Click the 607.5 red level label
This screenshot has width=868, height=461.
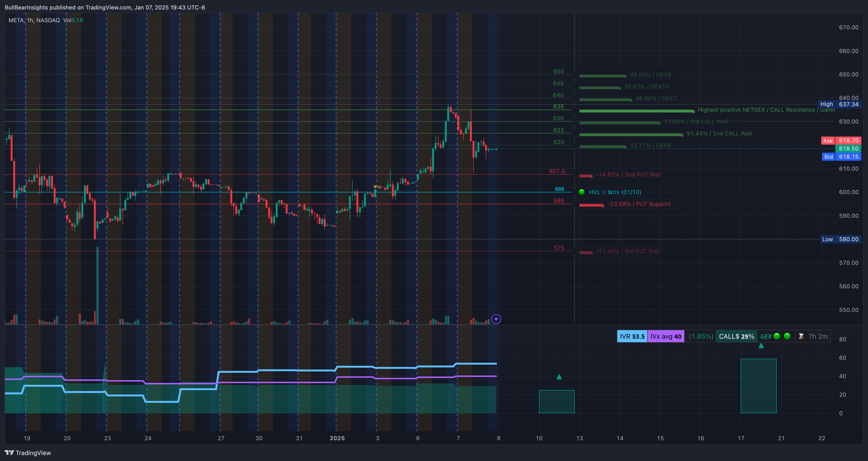(557, 171)
